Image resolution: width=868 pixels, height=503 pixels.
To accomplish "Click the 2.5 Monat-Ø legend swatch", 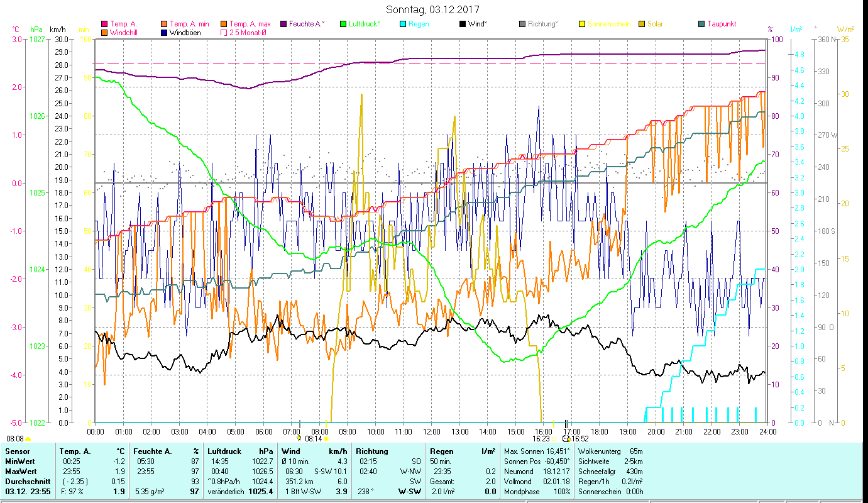I will click(x=224, y=32).
